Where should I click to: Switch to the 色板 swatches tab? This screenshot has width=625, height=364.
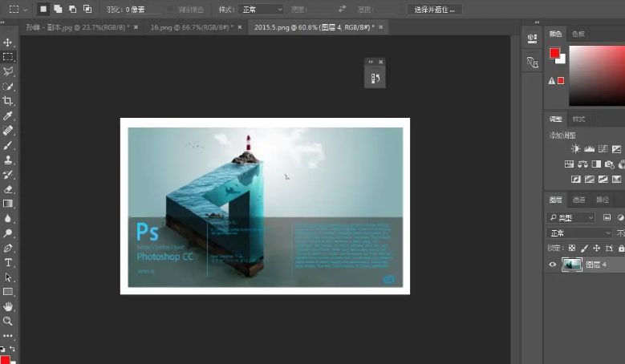coord(578,34)
